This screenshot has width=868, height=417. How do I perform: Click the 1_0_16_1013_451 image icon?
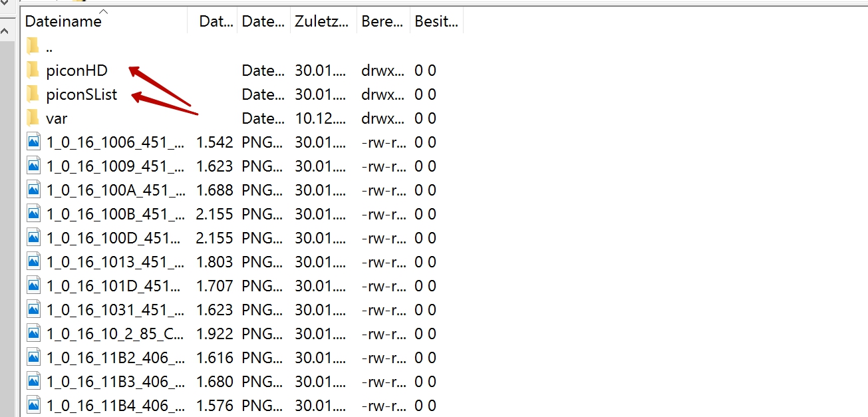pyautogui.click(x=34, y=261)
